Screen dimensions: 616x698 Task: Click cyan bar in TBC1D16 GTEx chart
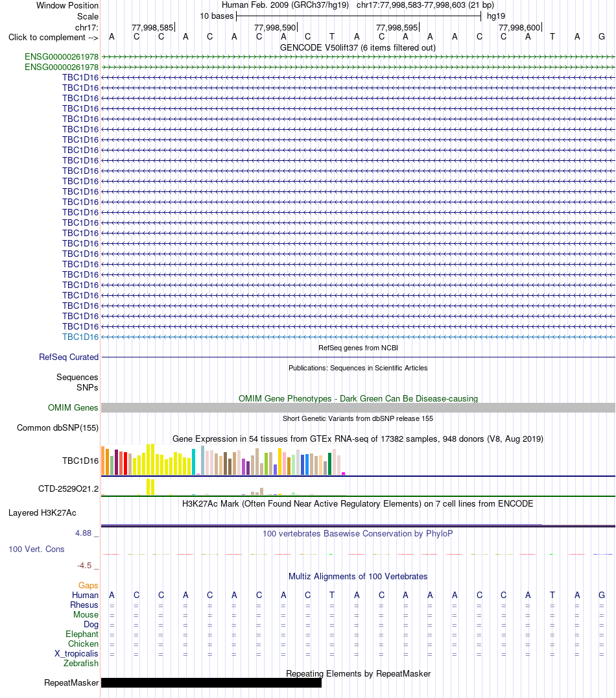click(194, 462)
